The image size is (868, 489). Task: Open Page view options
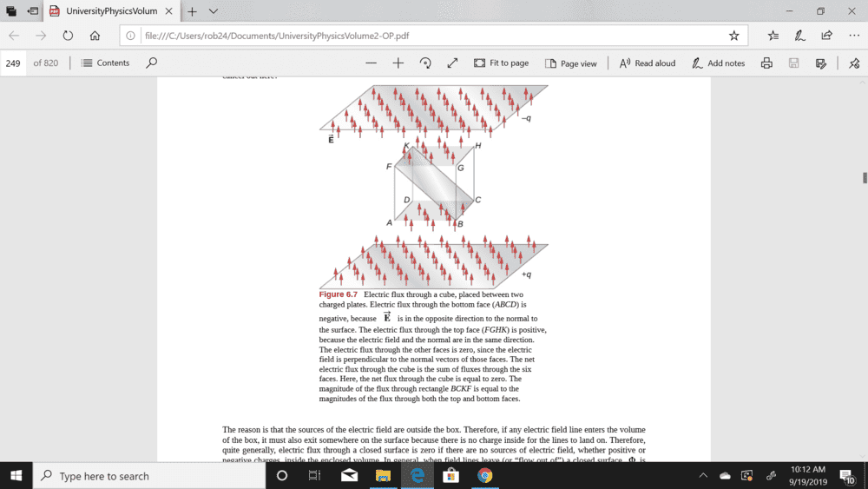click(571, 63)
